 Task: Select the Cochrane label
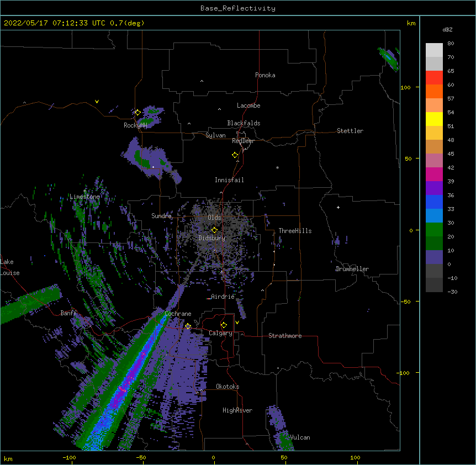pos(178,314)
